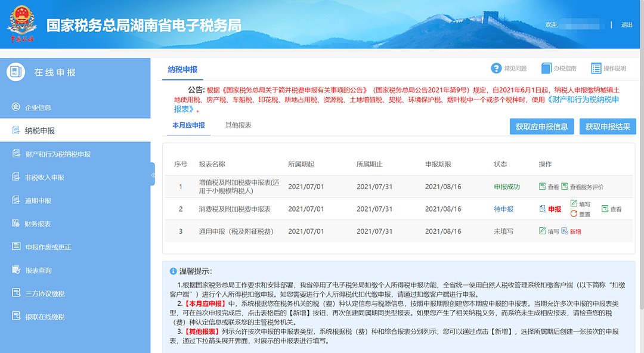The image size is (644, 353).
Task: Click the 申报作废或更正 sidebar icon
Action: coord(16,247)
